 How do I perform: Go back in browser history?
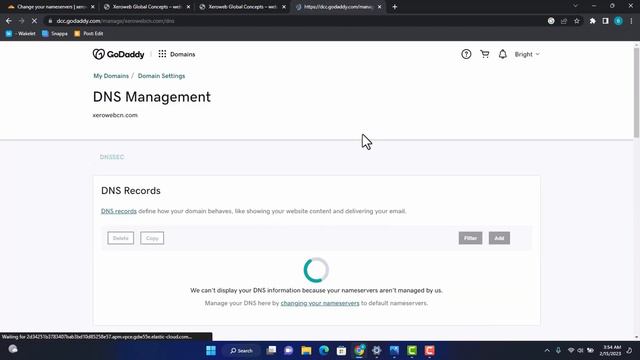coord(9,21)
